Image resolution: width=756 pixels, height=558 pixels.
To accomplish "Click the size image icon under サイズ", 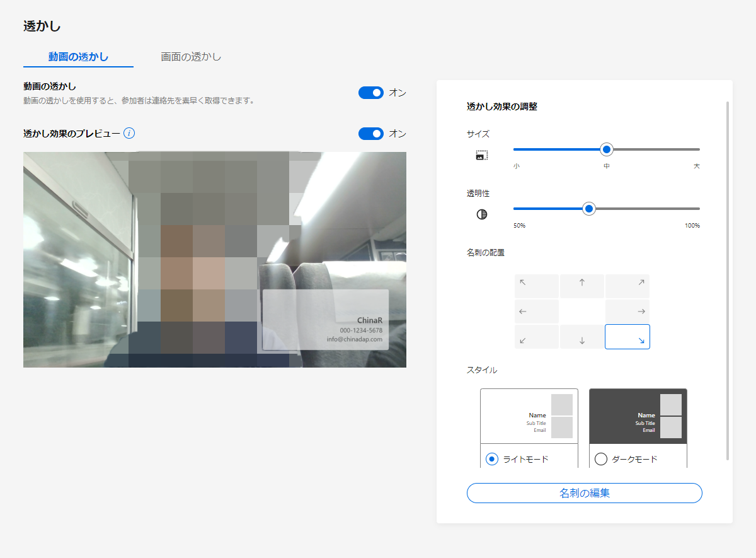I will 482,155.
